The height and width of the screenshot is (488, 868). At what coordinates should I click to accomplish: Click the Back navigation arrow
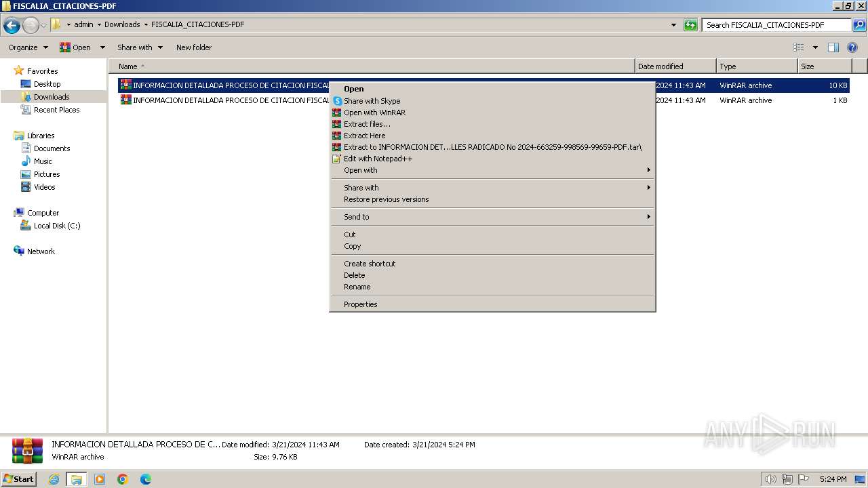click(x=12, y=26)
